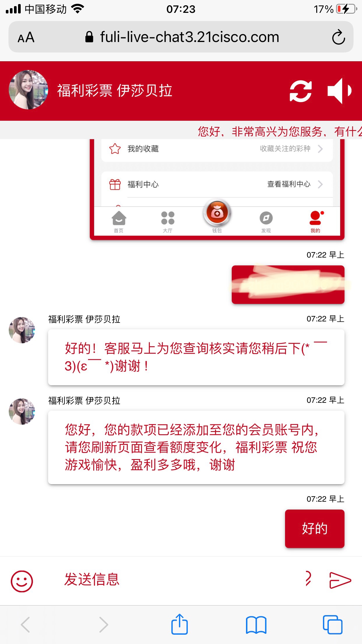Screen dimensions: 362x644
Task: Go forward with Safari forward chevron
Action: click(103, 624)
